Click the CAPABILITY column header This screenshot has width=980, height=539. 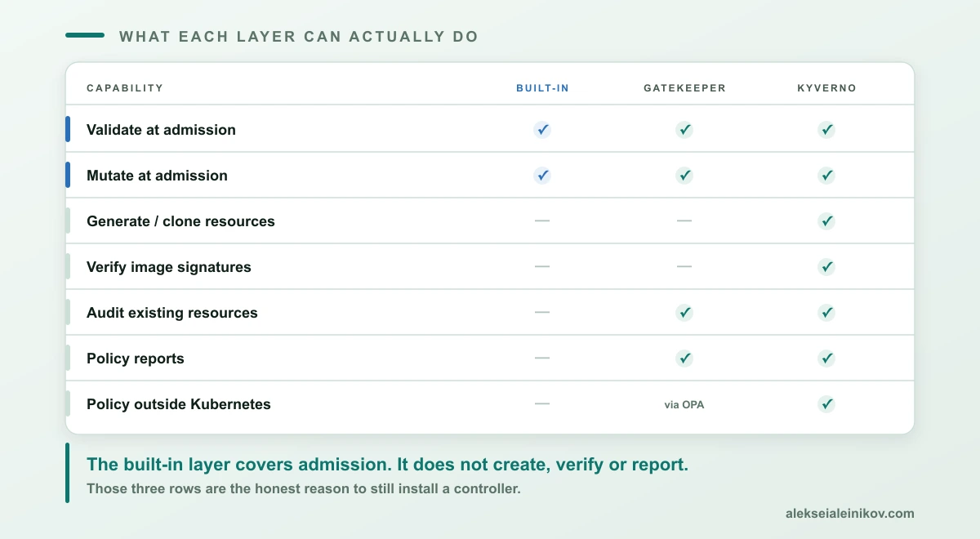click(125, 88)
